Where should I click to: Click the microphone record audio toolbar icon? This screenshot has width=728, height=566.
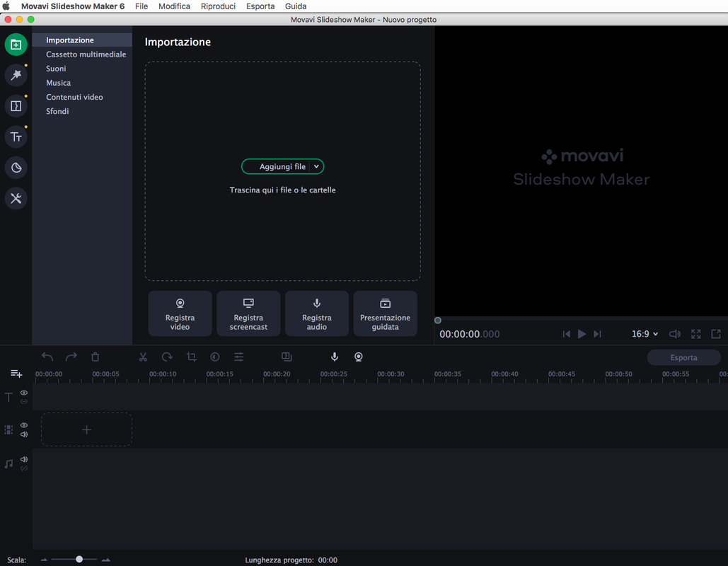click(334, 357)
